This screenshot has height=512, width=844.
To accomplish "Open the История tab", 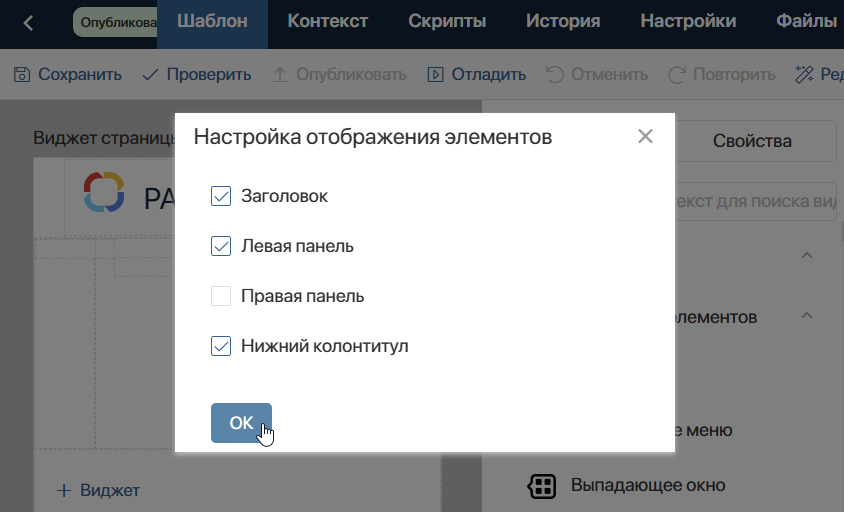I will (x=563, y=21).
